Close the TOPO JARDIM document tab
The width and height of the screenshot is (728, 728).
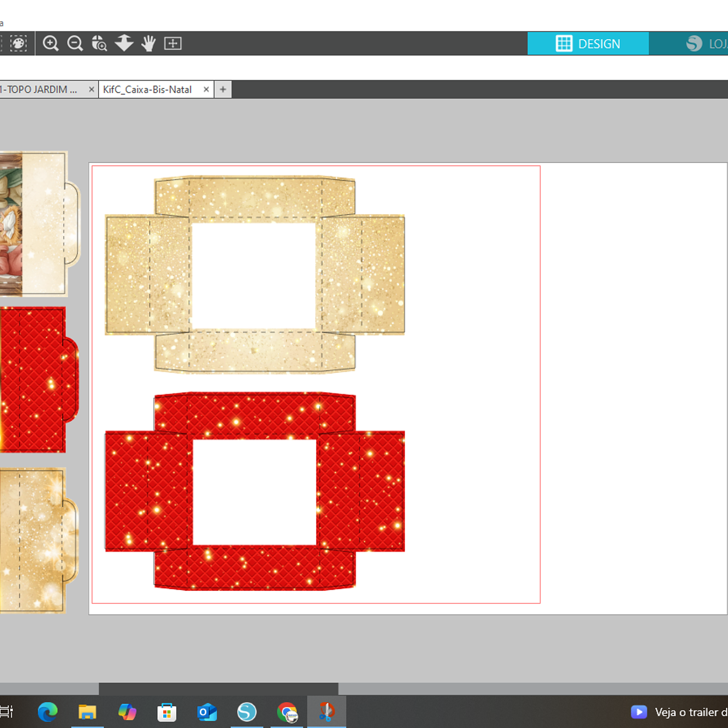pyautogui.click(x=91, y=90)
